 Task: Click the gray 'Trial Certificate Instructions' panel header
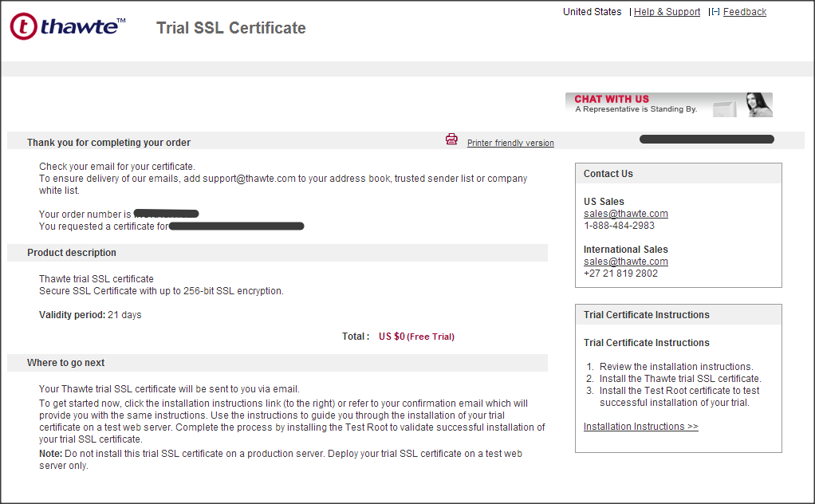(679, 315)
